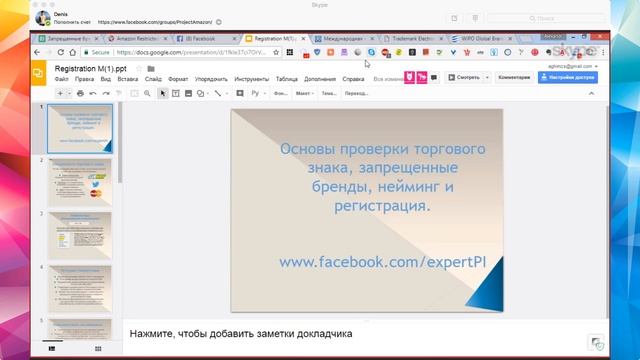The height and width of the screenshot is (360, 640).
Task: Click the Google Slides home logo
Action: (x=38, y=73)
